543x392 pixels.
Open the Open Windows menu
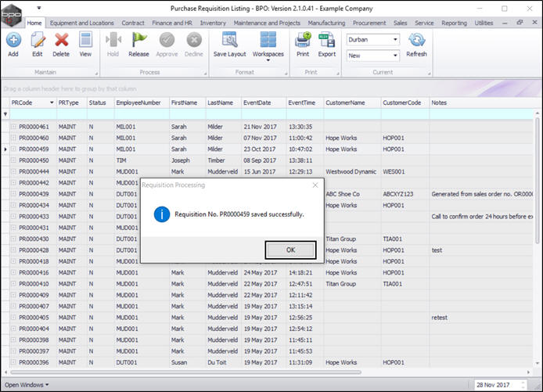(27, 385)
